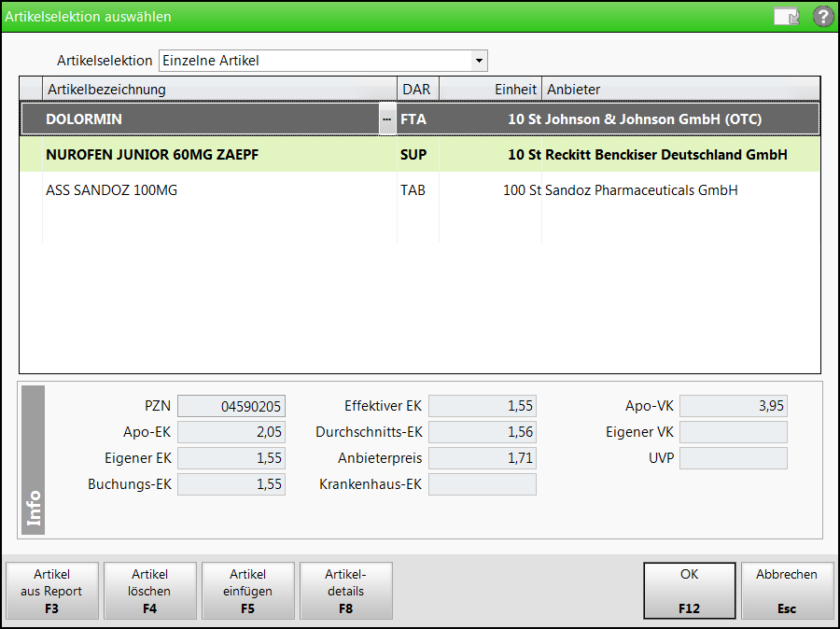Click Artikel aus Report F3 button
The height and width of the screenshot is (629, 840).
click(x=52, y=591)
